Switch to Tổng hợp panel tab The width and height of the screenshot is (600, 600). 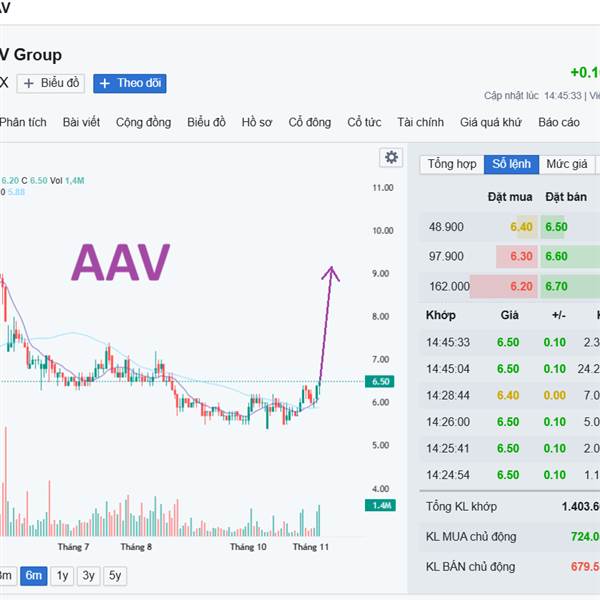click(x=452, y=164)
